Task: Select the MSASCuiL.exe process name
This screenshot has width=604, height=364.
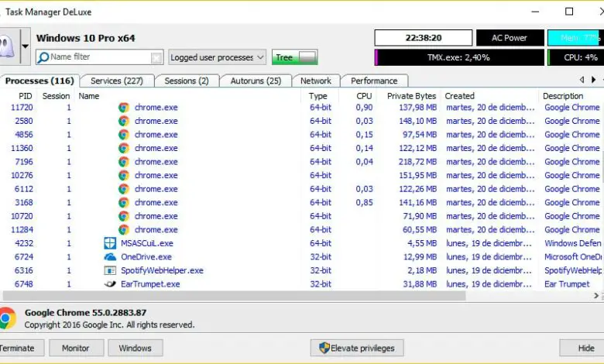Action: pos(147,243)
